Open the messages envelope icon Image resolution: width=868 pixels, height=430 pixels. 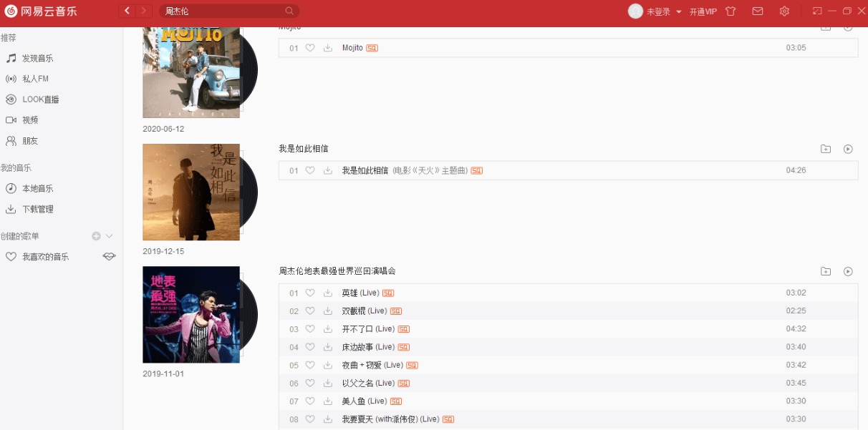[x=757, y=11]
